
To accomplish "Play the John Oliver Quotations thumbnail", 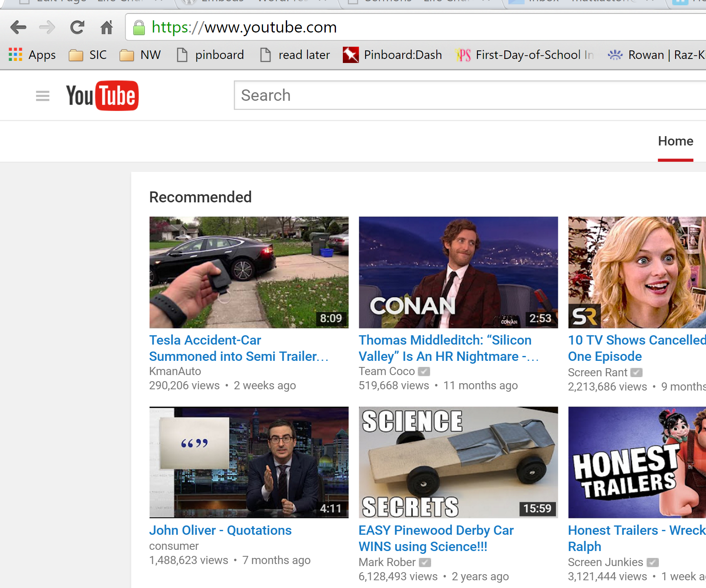I will (249, 462).
